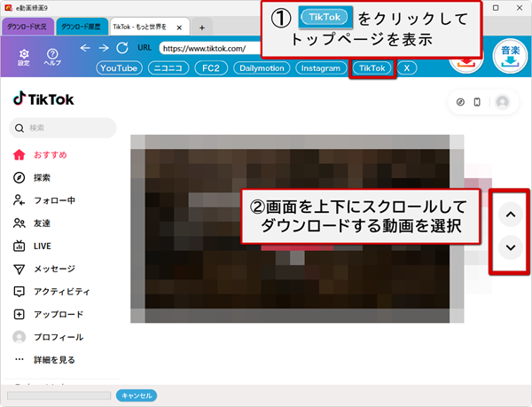Click the TikTok shortcut button
This screenshot has height=407, width=532.
(x=372, y=67)
